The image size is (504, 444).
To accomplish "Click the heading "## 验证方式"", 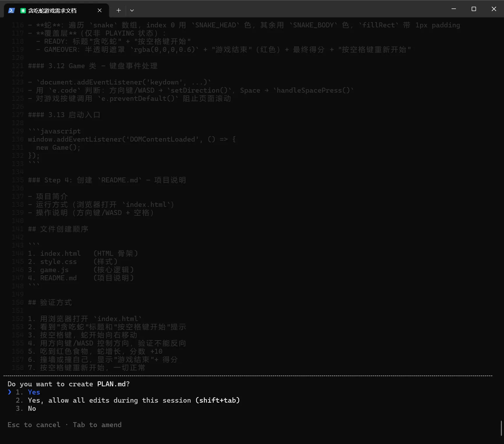I will [50, 302].
